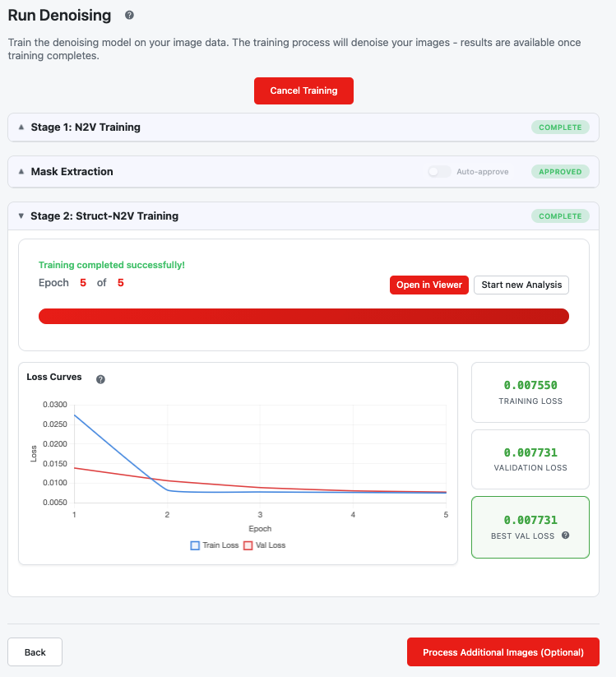Toggle the Auto-approve switch
The image size is (616, 677).
439,171
